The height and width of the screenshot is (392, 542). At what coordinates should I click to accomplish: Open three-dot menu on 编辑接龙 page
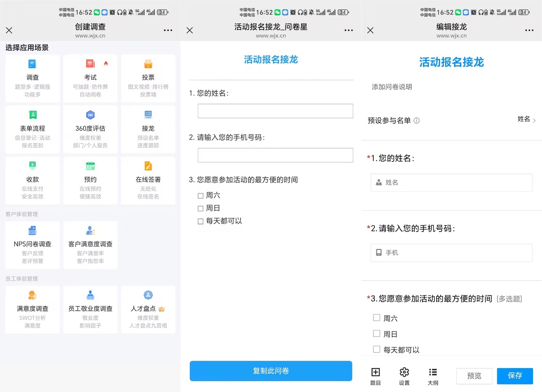529,30
